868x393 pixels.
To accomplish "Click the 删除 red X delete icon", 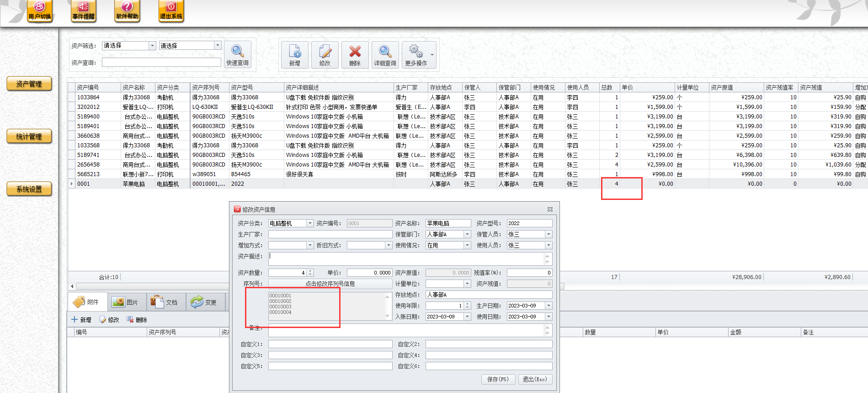I will (355, 55).
